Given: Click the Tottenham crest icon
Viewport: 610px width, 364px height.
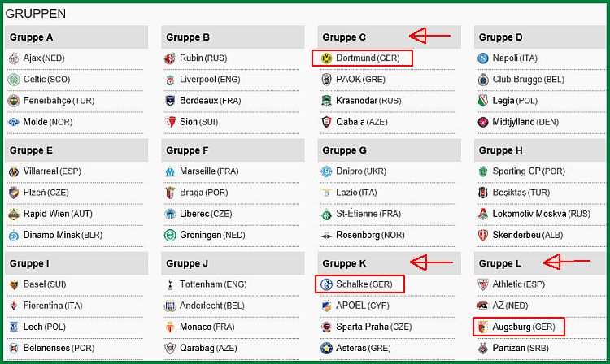Looking at the screenshot, I should click(x=170, y=284).
